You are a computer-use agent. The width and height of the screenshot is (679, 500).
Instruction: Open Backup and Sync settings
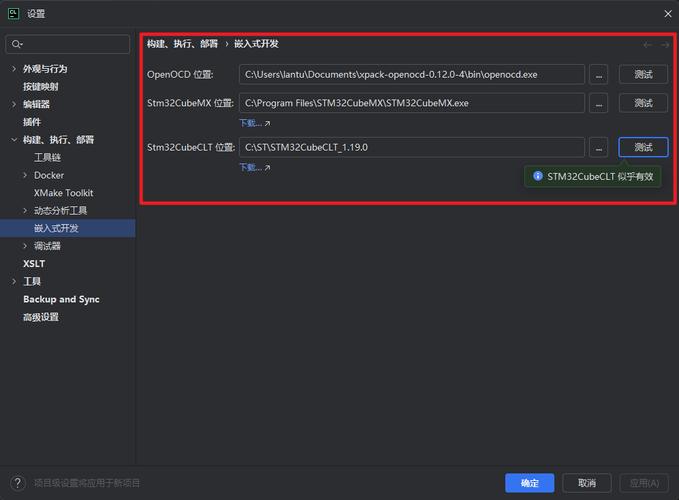[x=61, y=300]
